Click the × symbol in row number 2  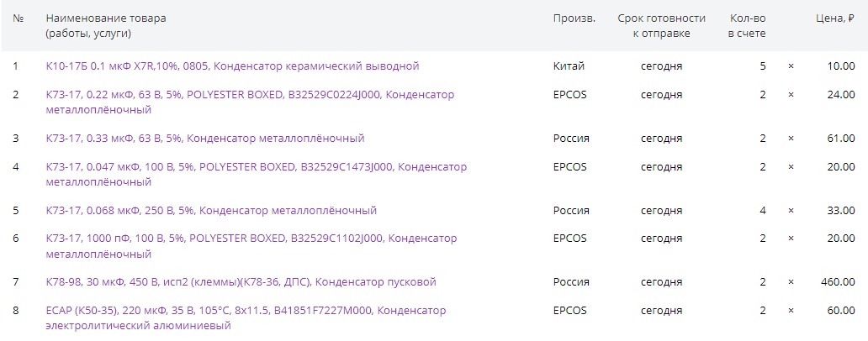point(791,95)
